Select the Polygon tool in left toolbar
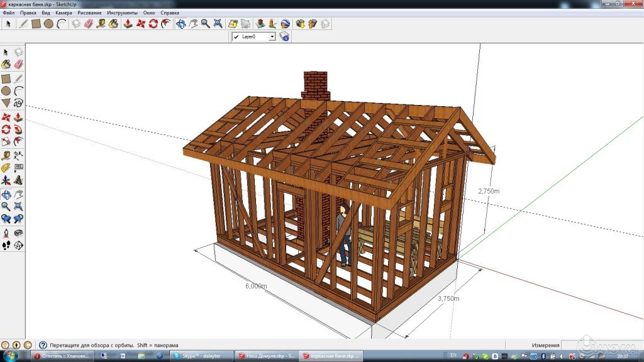Image resolution: width=644 pixels, height=362 pixels. click(x=6, y=103)
